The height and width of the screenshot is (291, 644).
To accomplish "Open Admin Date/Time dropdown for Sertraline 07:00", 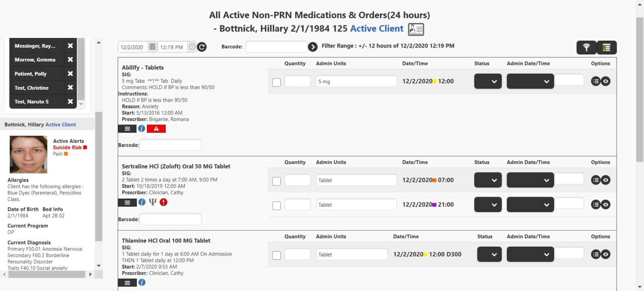I will [530, 180].
